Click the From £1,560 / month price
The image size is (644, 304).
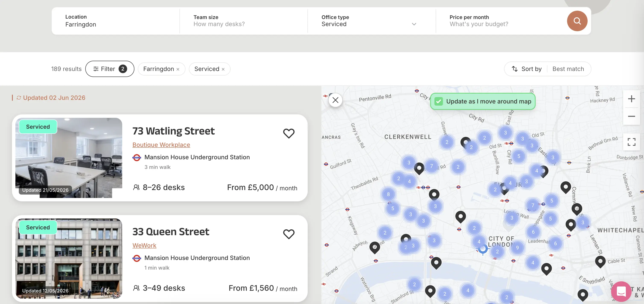pyautogui.click(x=263, y=288)
